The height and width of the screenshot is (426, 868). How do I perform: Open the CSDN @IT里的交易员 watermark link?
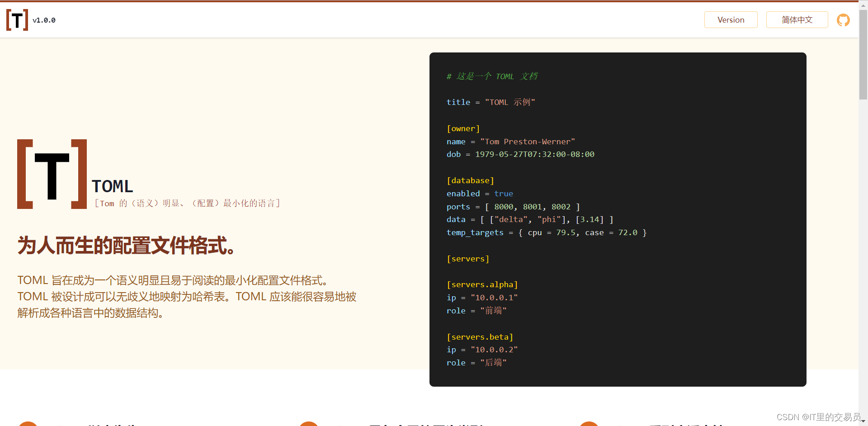pyautogui.click(x=816, y=417)
